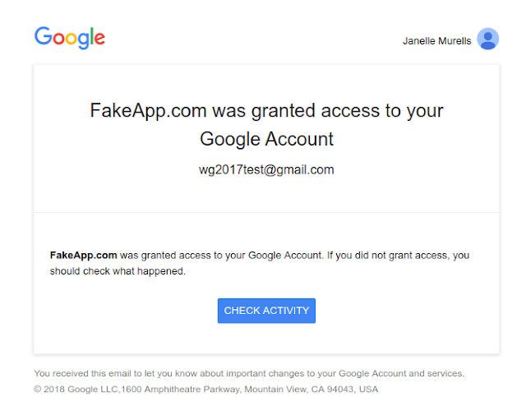Click the "should check what happened" text line
The image size is (526, 420).
(x=118, y=271)
